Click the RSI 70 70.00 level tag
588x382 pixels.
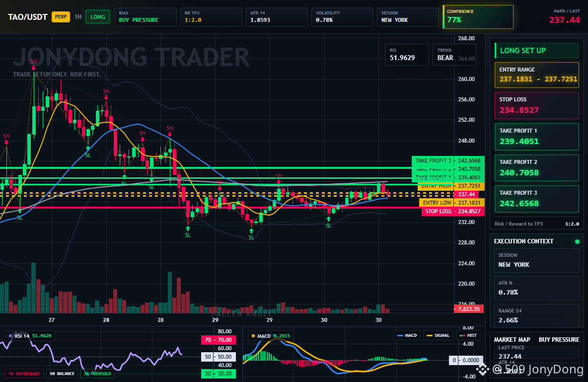click(219, 340)
